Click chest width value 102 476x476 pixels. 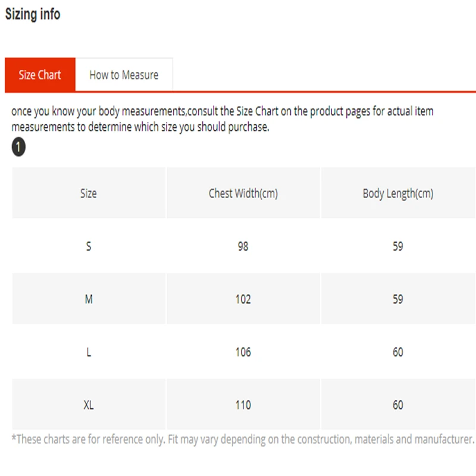coord(243,299)
